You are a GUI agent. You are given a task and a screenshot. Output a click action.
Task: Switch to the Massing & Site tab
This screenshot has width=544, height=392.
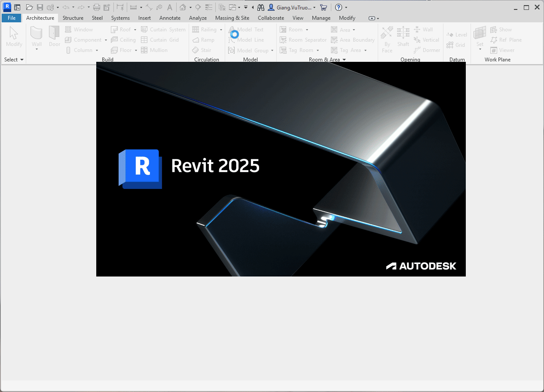coord(232,18)
